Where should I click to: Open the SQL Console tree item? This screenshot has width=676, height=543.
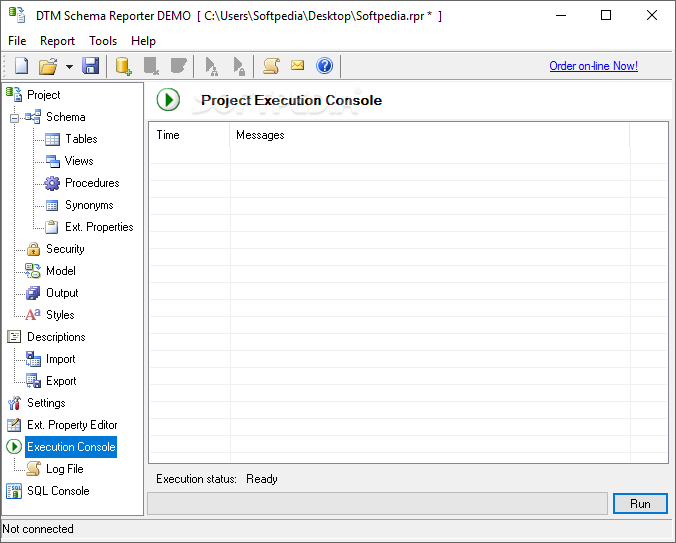[x=58, y=490]
